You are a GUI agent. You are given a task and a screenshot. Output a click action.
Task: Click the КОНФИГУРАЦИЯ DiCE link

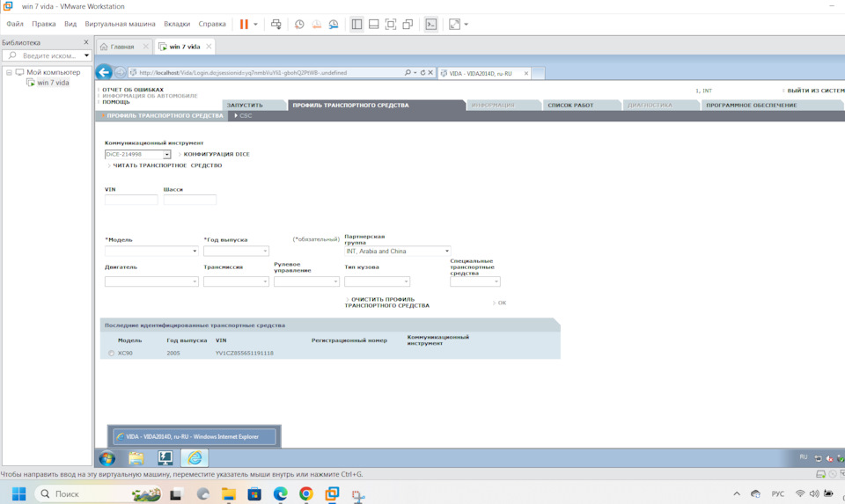pyautogui.click(x=217, y=155)
